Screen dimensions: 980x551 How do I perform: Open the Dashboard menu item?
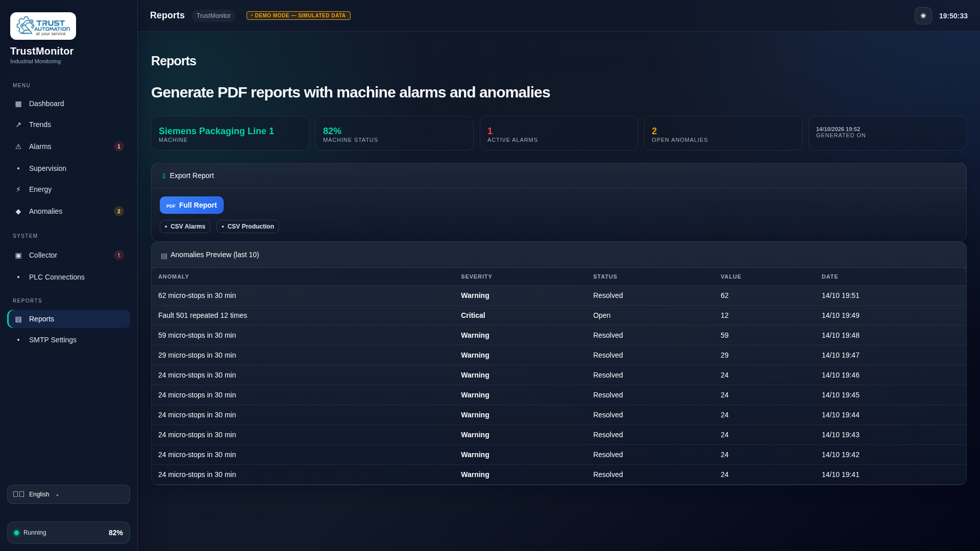click(x=68, y=104)
